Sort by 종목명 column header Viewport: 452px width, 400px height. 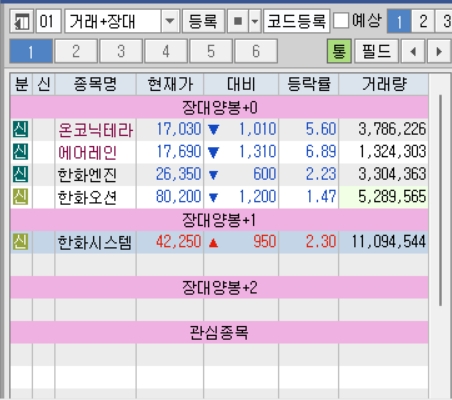click(96, 84)
